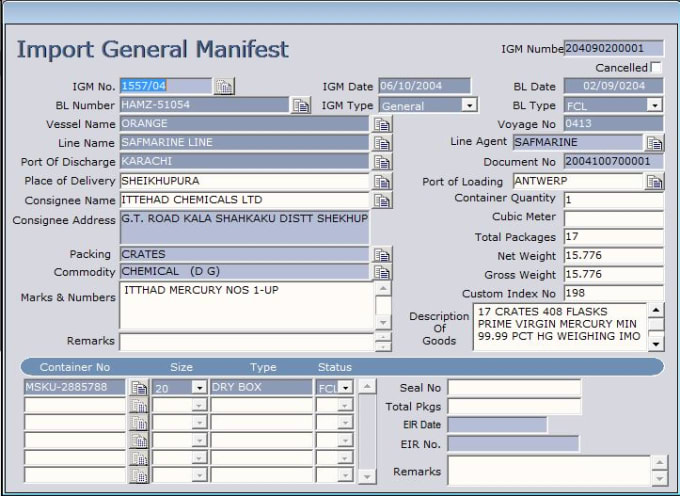
Task: Click Container No column header
Action: point(75,367)
